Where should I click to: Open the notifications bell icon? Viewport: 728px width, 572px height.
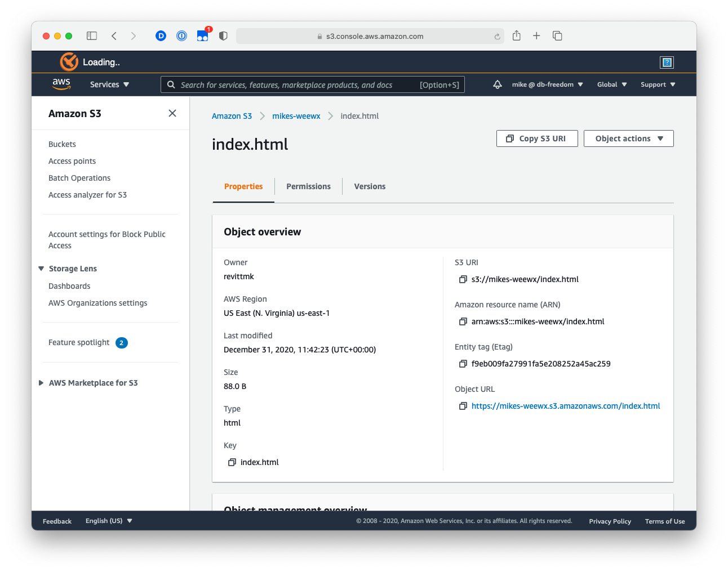(x=498, y=84)
